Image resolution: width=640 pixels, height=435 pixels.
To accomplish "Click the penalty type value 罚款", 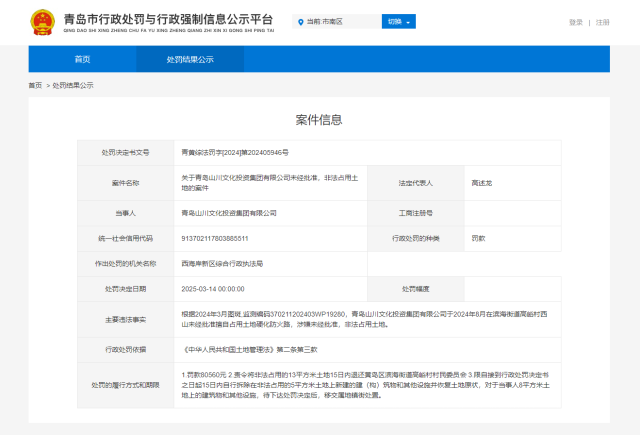I will point(478,238).
